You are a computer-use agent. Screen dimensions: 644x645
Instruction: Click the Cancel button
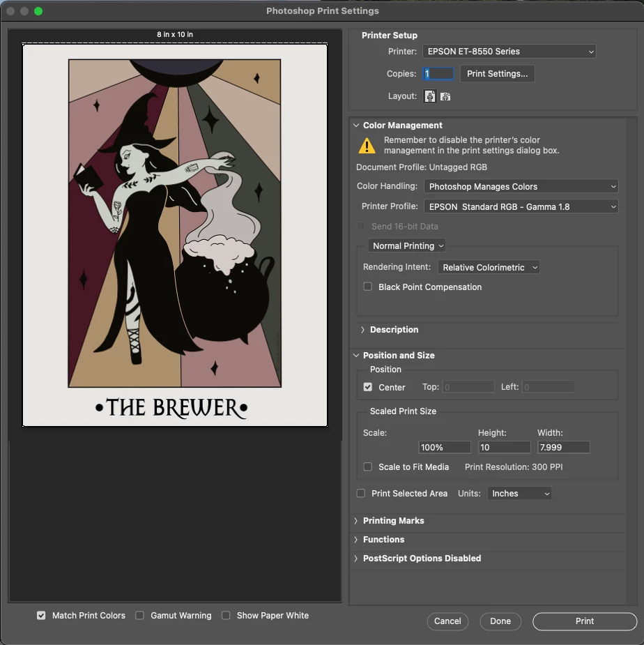pyautogui.click(x=447, y=621)
